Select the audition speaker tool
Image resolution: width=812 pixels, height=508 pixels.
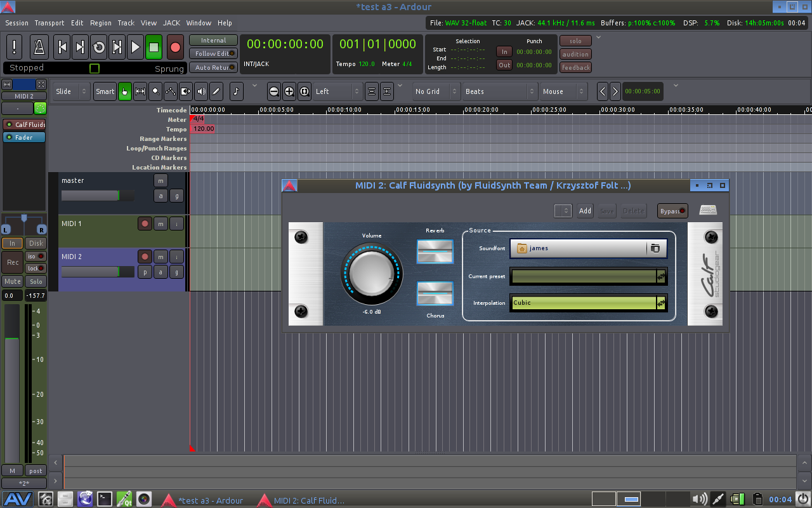[201, 91]
